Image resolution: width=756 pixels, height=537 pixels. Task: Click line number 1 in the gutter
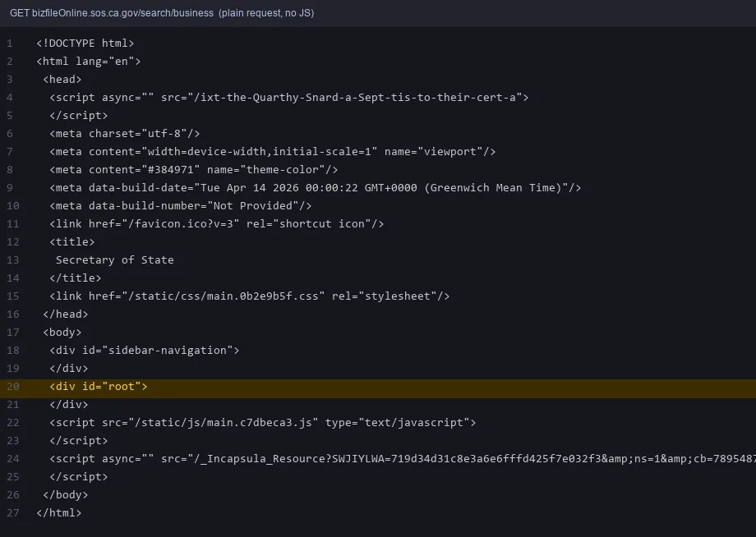[10, 44]
